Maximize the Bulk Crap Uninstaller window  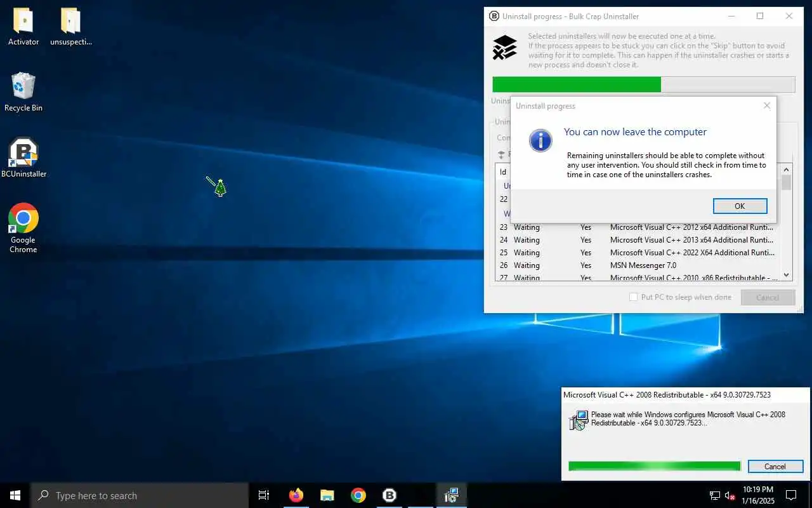click(x=760, y=17)
